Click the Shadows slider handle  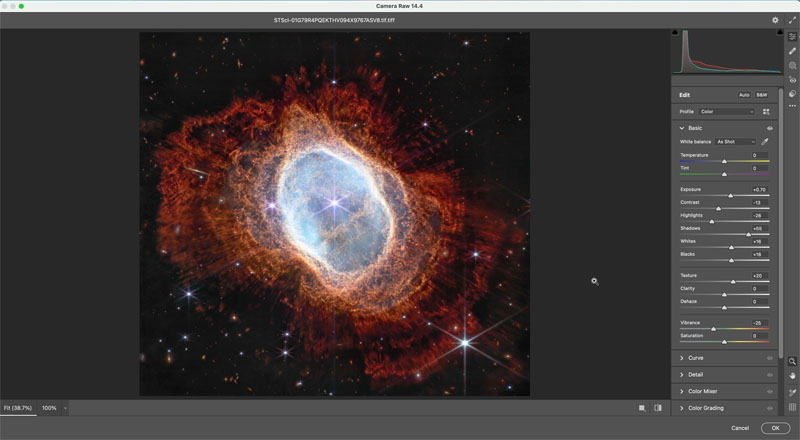pos(748,234)
